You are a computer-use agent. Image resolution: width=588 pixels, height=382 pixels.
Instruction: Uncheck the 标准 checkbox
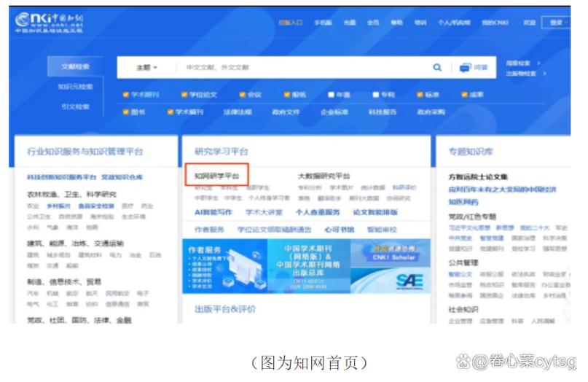pyautogui.click(x=420, y=95)
